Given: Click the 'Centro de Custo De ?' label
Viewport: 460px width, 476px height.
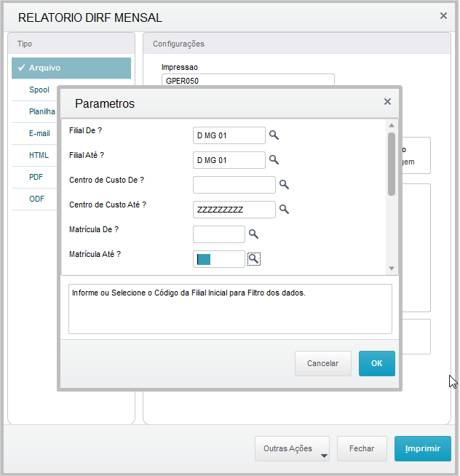Looking at the screenshot, I should 106,180.
